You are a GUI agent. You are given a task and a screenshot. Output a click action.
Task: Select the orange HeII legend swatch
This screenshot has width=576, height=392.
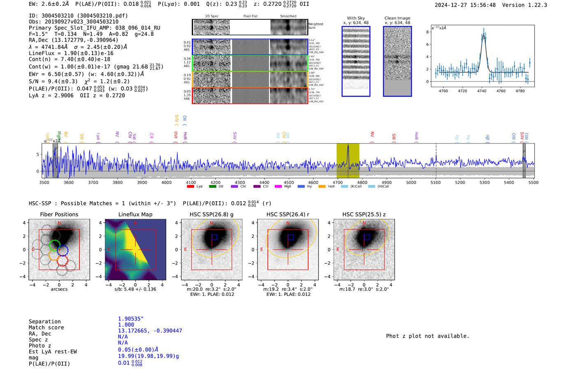point(322,187)
